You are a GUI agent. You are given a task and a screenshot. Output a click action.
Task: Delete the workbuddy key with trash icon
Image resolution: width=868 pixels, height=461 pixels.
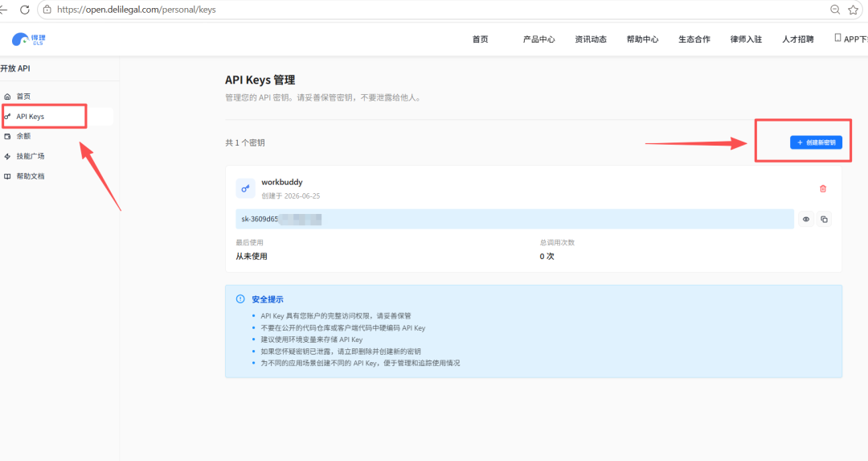click(x=823, y=189)
